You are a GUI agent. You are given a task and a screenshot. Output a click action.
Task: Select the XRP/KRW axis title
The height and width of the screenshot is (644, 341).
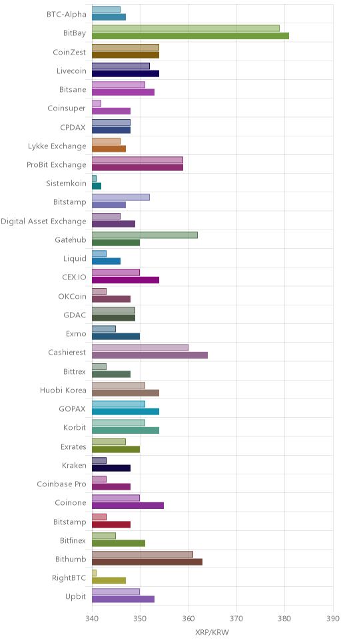point(212,633)
